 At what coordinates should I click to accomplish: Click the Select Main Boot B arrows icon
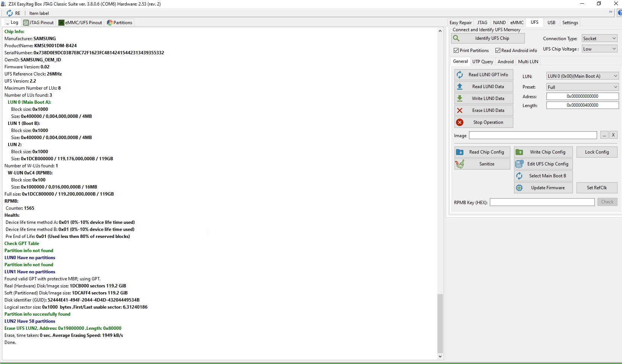519,176
